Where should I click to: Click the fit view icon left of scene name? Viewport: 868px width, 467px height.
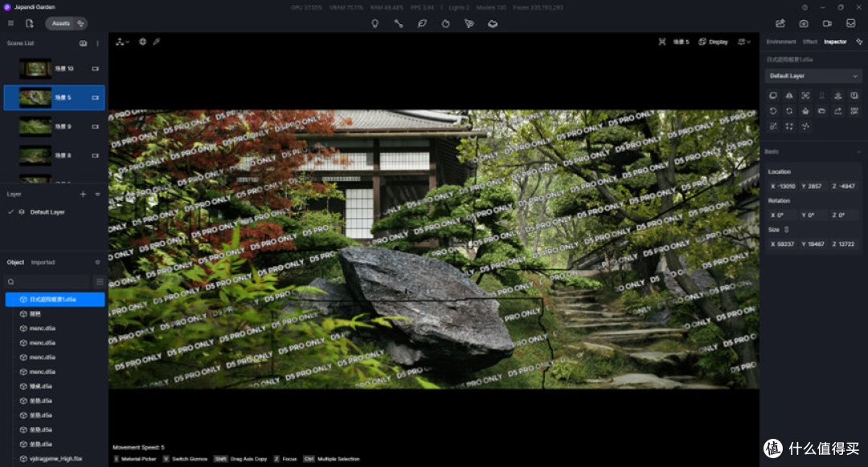[x=662, y=42]
